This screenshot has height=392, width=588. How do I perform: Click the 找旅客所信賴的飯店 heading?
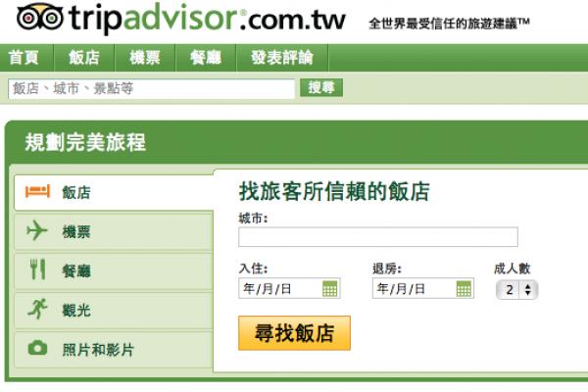[334, 191]
